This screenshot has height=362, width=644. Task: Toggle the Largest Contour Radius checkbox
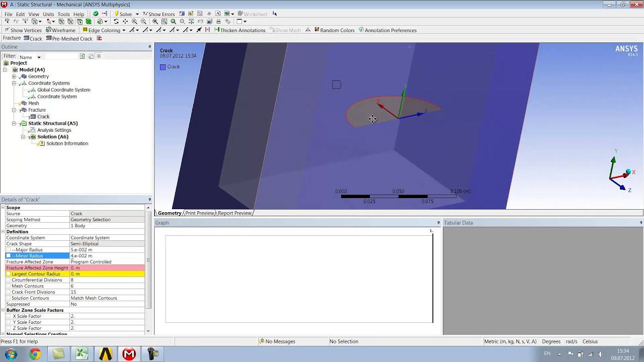coord(8,274)
